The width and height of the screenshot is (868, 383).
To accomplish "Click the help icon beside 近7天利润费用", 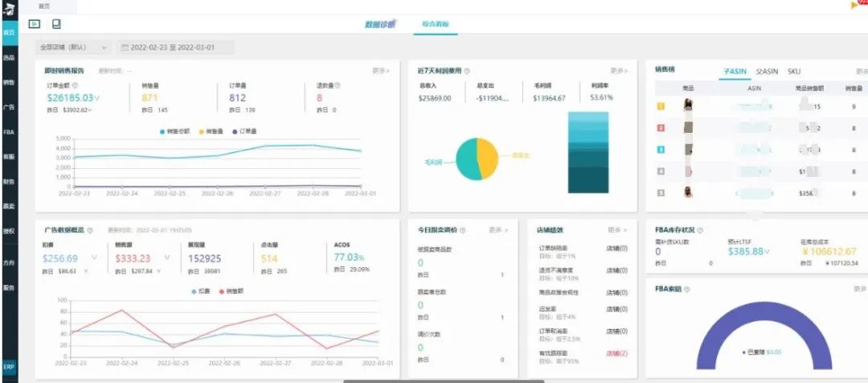I will [x=467, y=71].
